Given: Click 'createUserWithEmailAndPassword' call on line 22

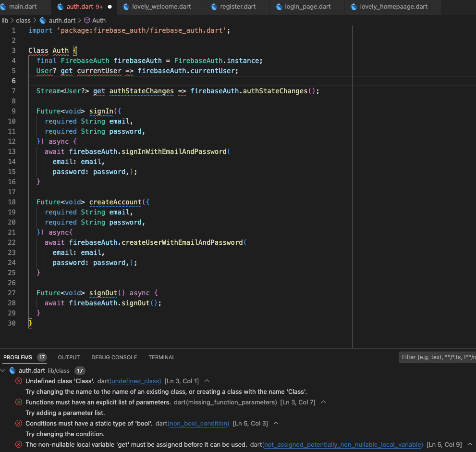Looking at the screenshot, I should (x=182, y=242).
